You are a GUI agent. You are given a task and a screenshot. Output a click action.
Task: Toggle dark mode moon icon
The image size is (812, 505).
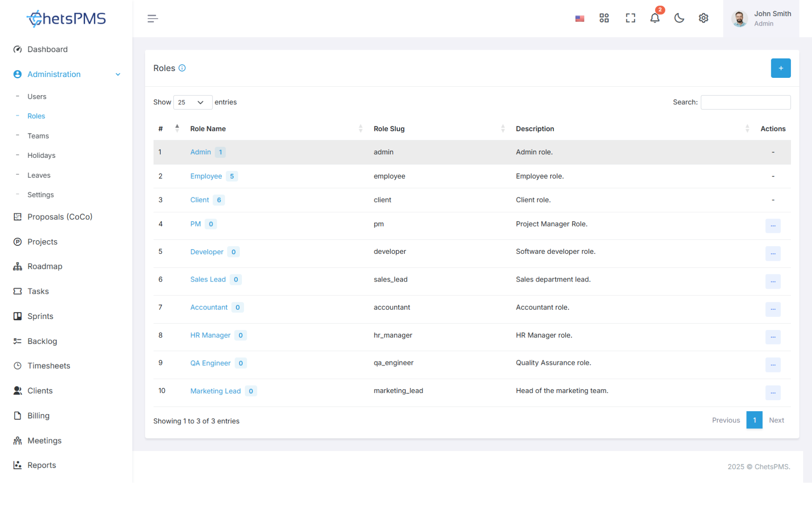point(679,18)
